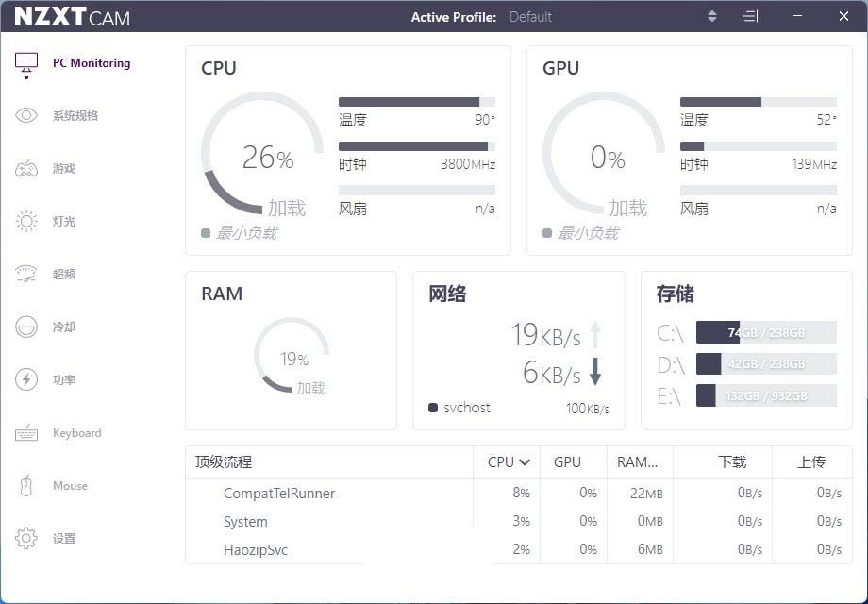The width and height of the screenshot is (868, 604).
Task: Open system specs via the eye icon
Action: (x=26, y=116)
